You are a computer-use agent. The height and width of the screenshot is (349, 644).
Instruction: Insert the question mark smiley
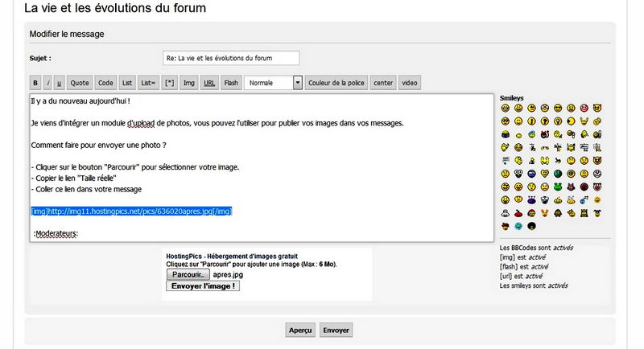(x=545, y=121)
